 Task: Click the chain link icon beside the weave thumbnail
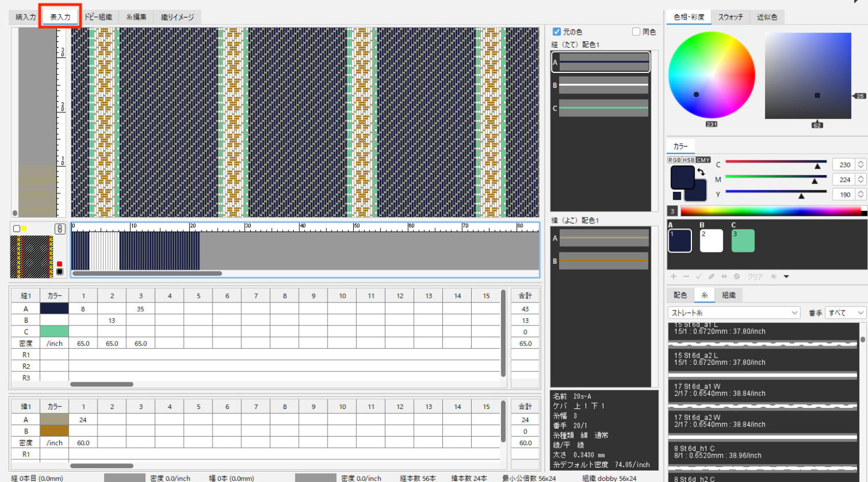(59, 228)
